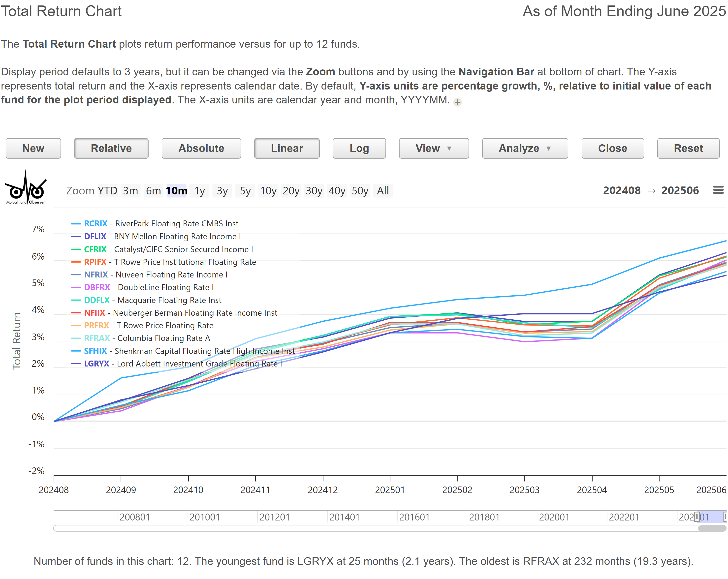Open the Analyze dropdown
Image resolution: width=728 pixels, height=579 pixels.
(x=525, y=148)
